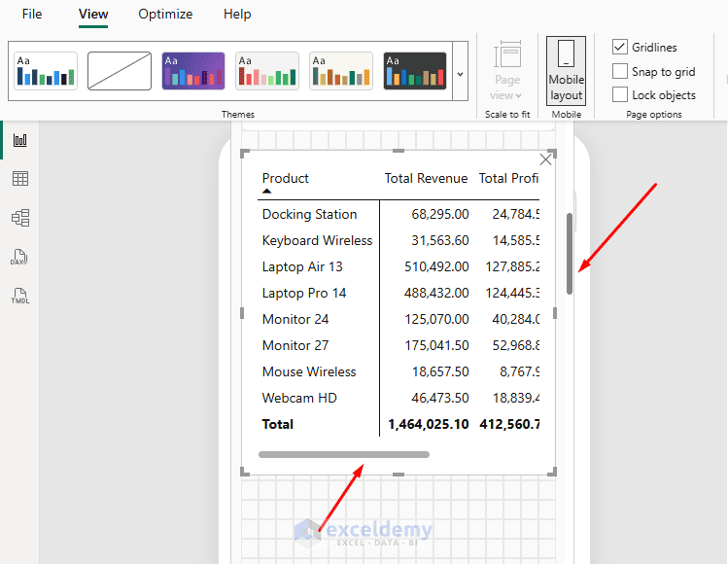Apply the purple gradient theme

point(193,71)
